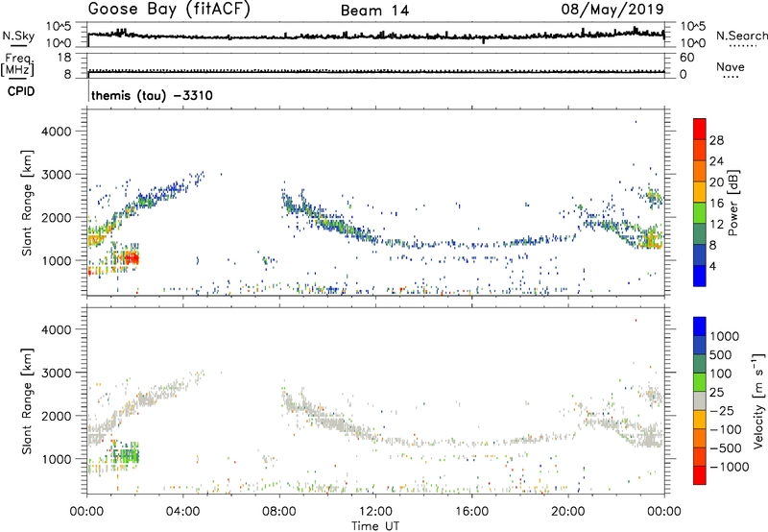Click the power panel 'Slant Range [km]' label

pos(27,203)
